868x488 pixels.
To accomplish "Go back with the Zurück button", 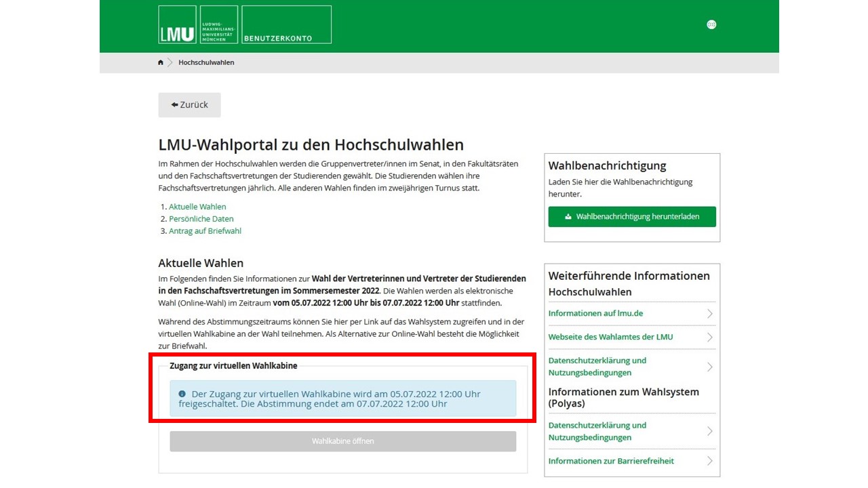I will coord(189,105).
